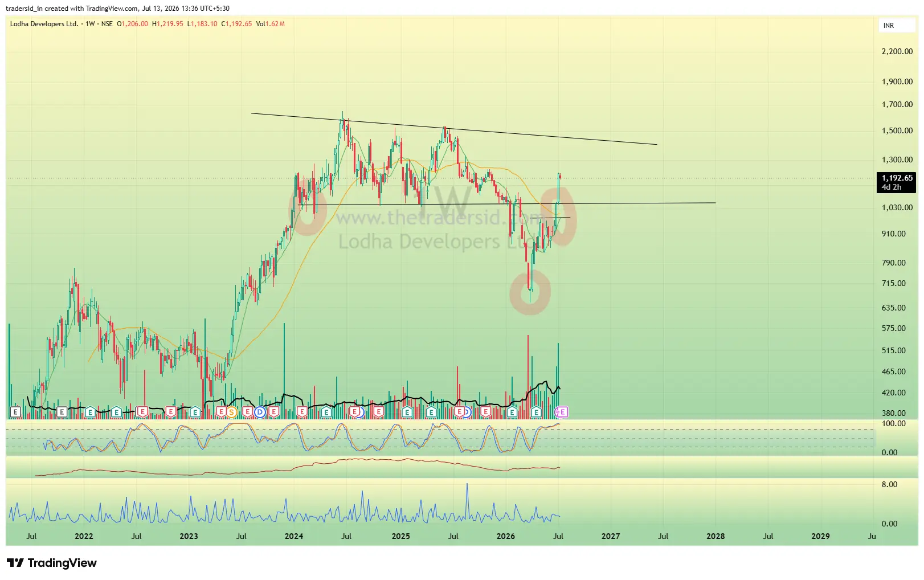The width and height of the screenshot is (924, 580).
Task: Click the 715.00 price axis label
Action: coord(893,283)
